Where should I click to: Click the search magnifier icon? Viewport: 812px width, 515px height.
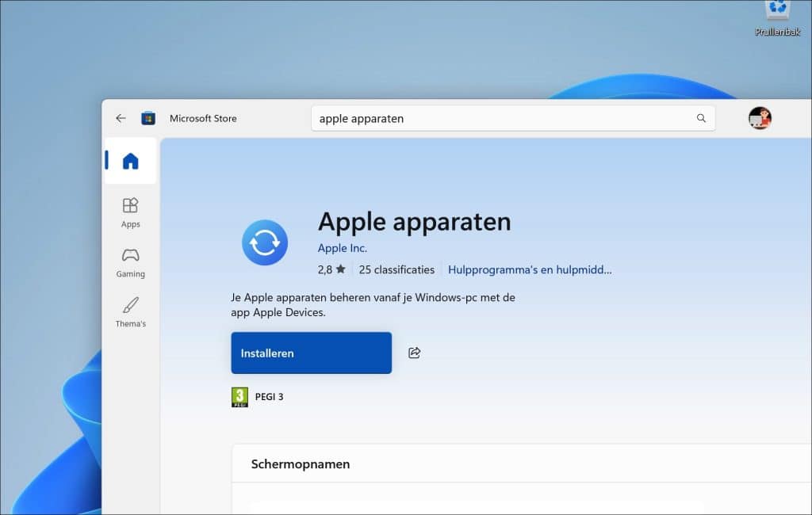701,118
